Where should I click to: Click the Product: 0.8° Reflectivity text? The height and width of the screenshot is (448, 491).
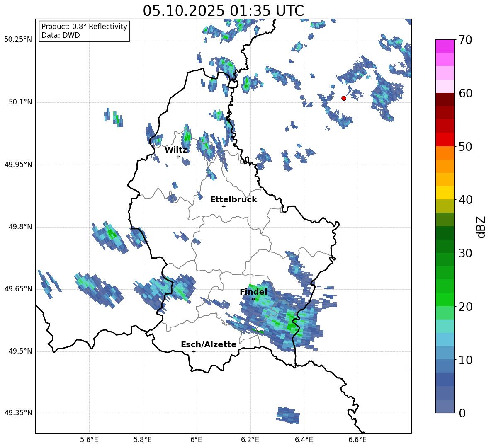click(x=84, y=27)
